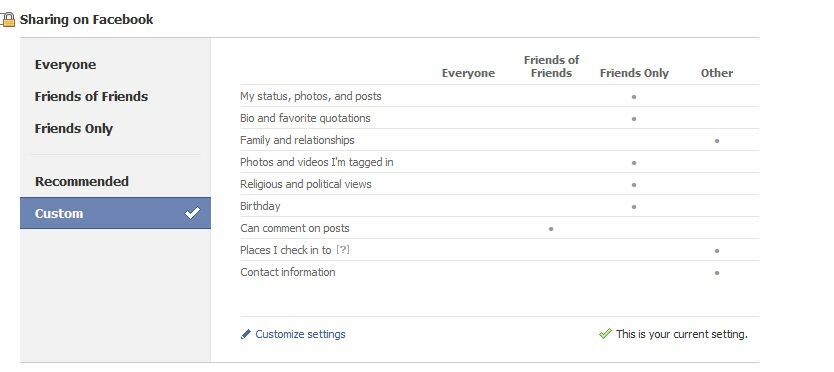
Task: Click the Other dot for Places I check in to
Action: coord(717,251)
